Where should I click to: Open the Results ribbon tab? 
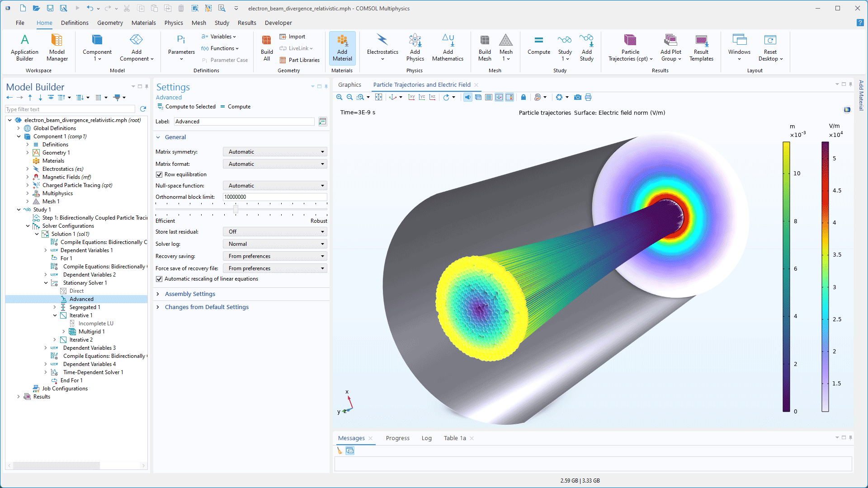(247, 23)
